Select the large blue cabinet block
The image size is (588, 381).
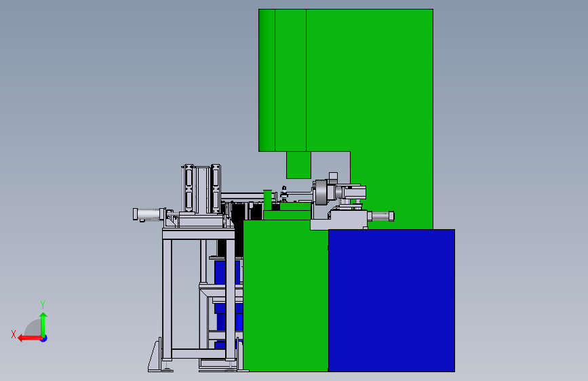[x=391, y=300]
